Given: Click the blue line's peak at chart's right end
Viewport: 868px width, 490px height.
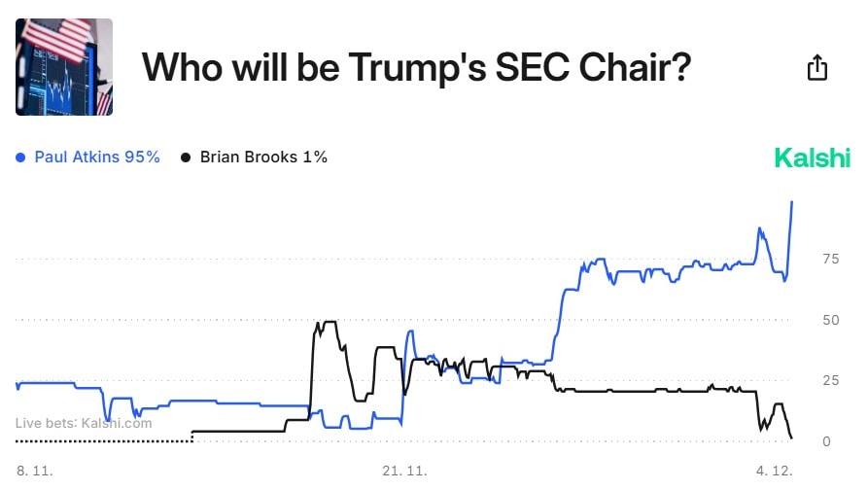Looking at the screenshot, I should 792,202.
